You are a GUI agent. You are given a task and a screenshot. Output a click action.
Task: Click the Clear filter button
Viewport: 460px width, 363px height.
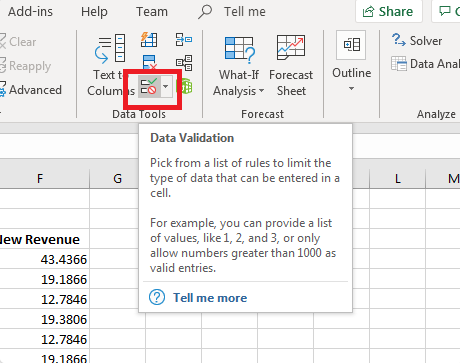(18, 42)
